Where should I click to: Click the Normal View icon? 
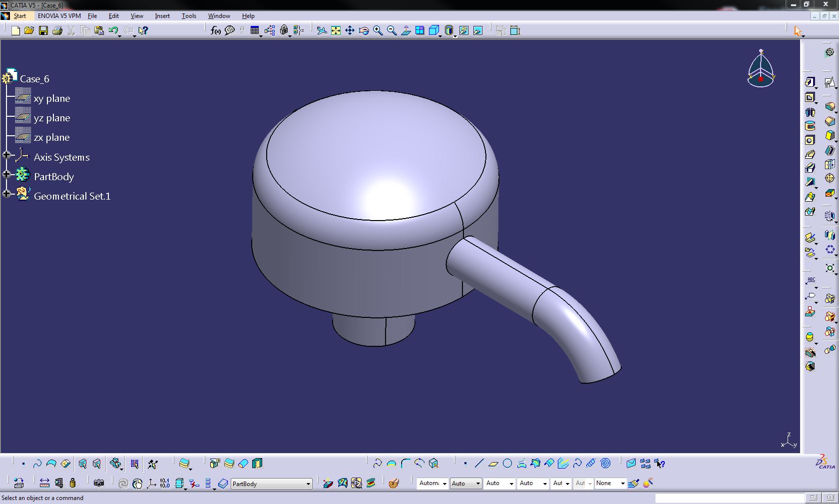point(406,30)
